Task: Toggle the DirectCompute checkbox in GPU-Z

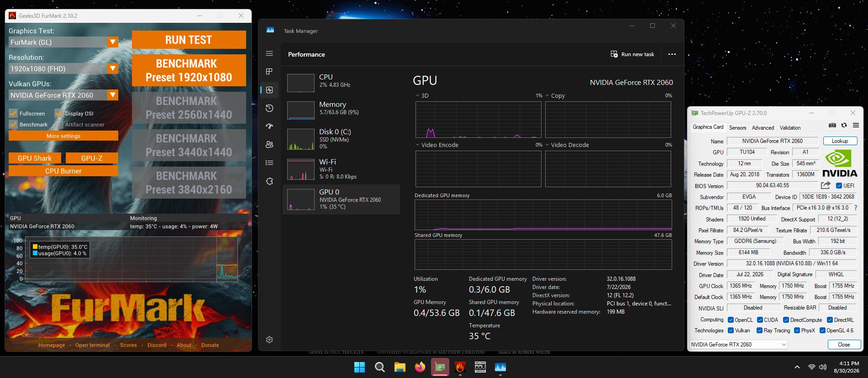Action: coord(786,320)
